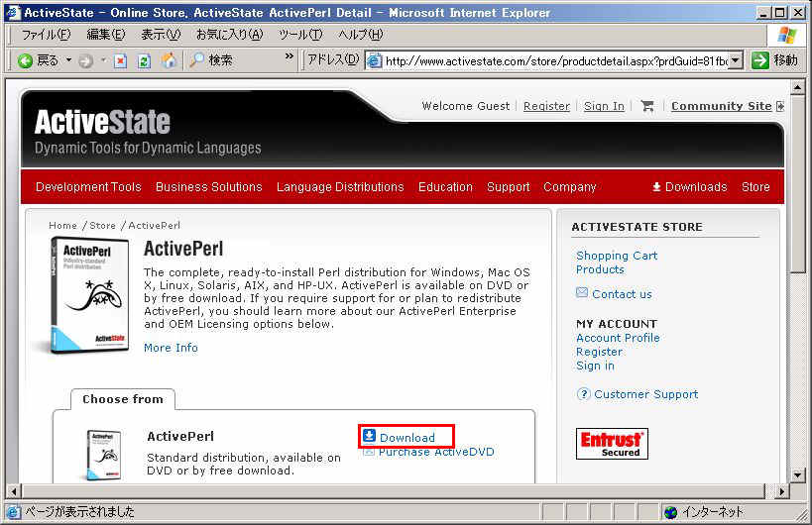Click the Store item in red nav bar
Viewport: 812px width, 525px height.
755,187
